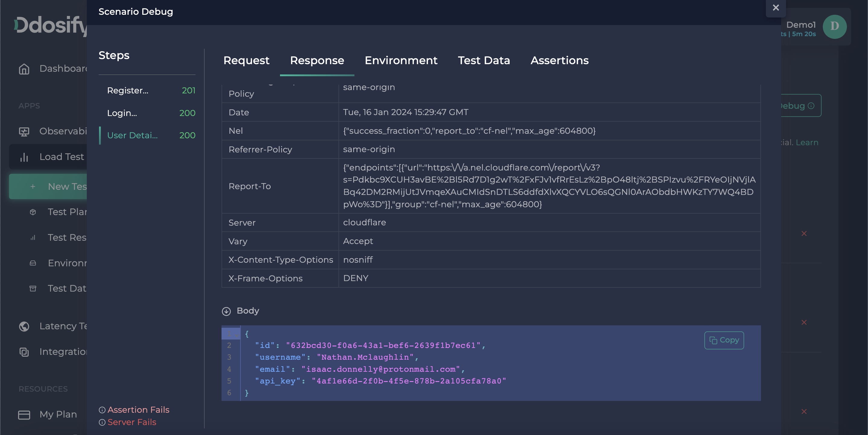Select the Test Results icon
Viewport: 868px width, 435px height.
pyautogui.click(x=33, y=238)
